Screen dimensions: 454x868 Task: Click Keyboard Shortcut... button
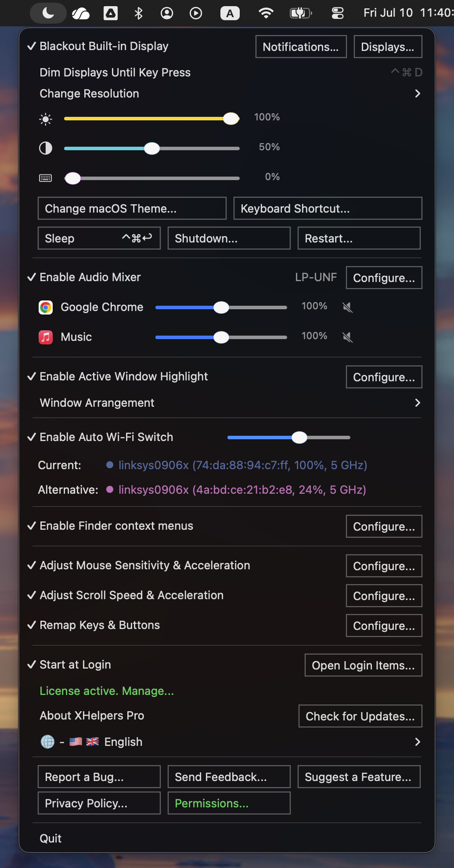pyautogui.click(x=328, y=208)
